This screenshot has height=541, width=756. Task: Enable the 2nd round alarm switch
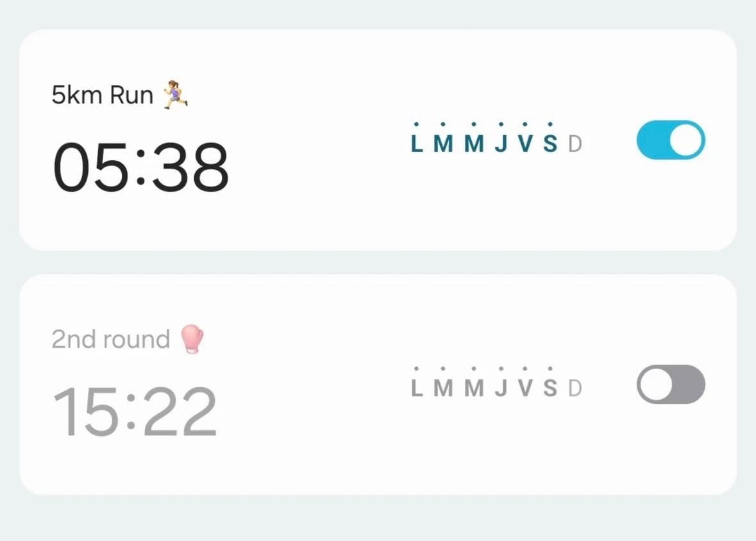[x=670, y=385]
